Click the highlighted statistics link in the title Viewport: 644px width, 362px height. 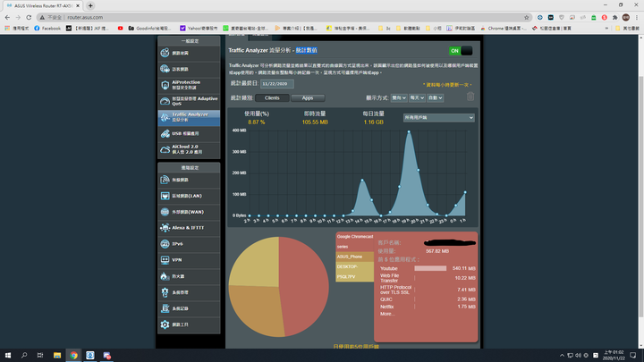[x=307, y=50]
